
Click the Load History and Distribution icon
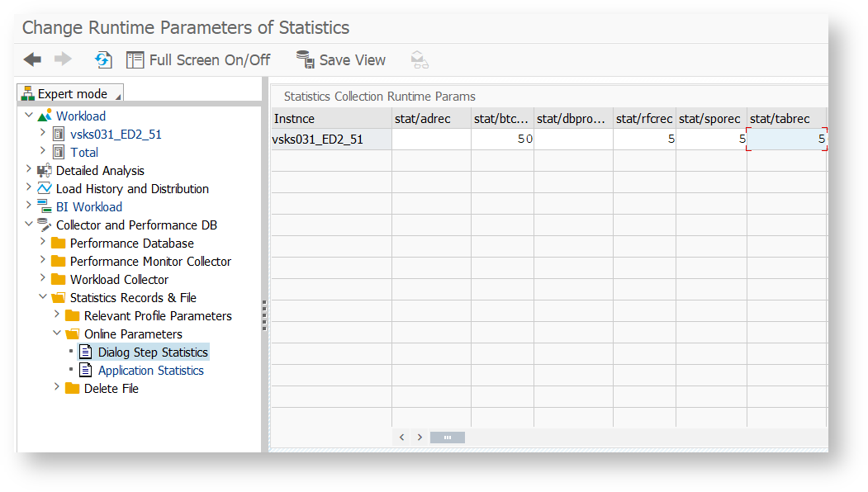[45, 188]
